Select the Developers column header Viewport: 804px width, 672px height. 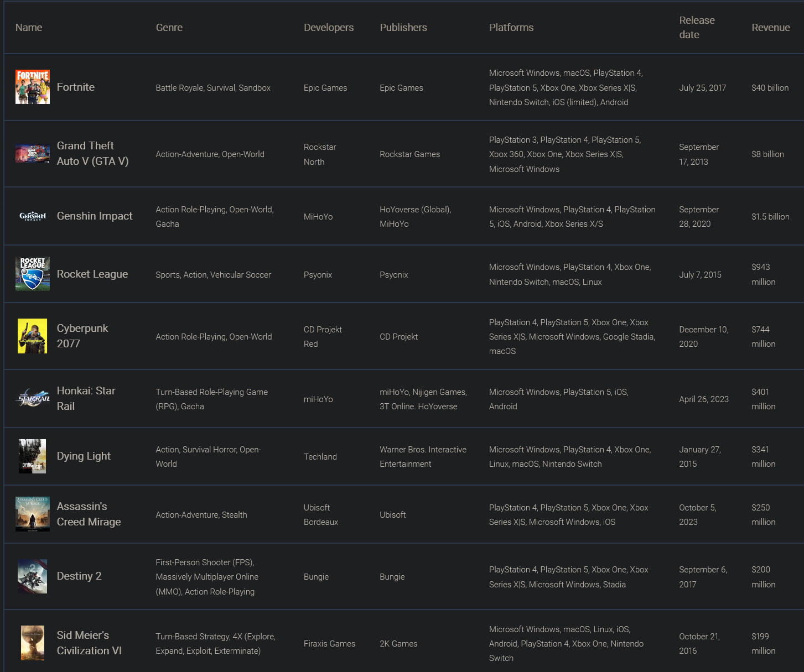tap(329, 28)
